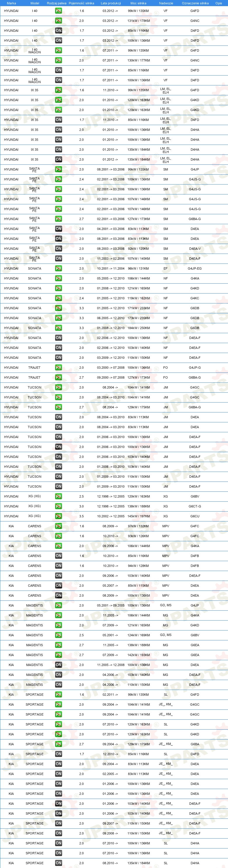Click diesel icon in Sportage 135kW / 184KM row
Image resolution: width=228 pixels, height=868 pixels.
coord(58,863)
